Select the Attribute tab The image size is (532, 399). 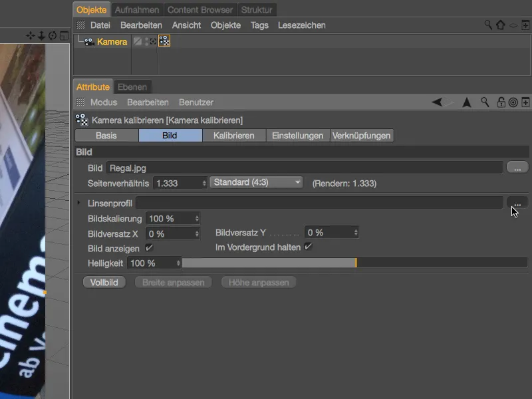(x=93, y=87)
